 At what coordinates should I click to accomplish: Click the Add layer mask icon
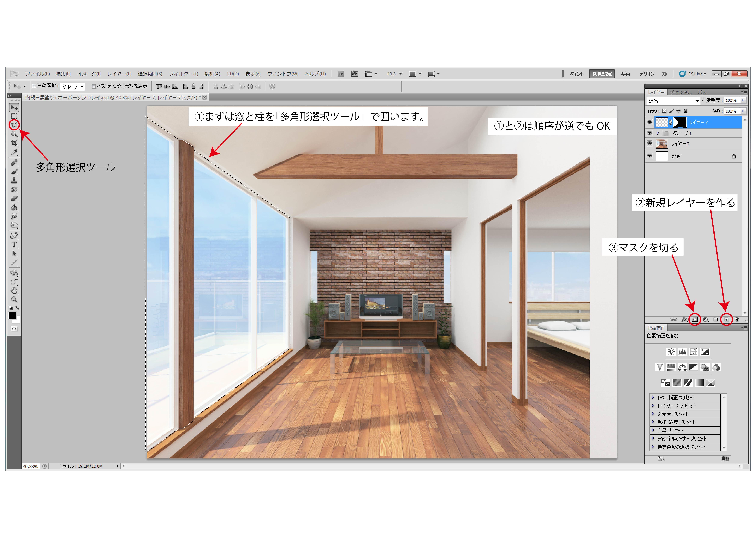coord(695,319)
